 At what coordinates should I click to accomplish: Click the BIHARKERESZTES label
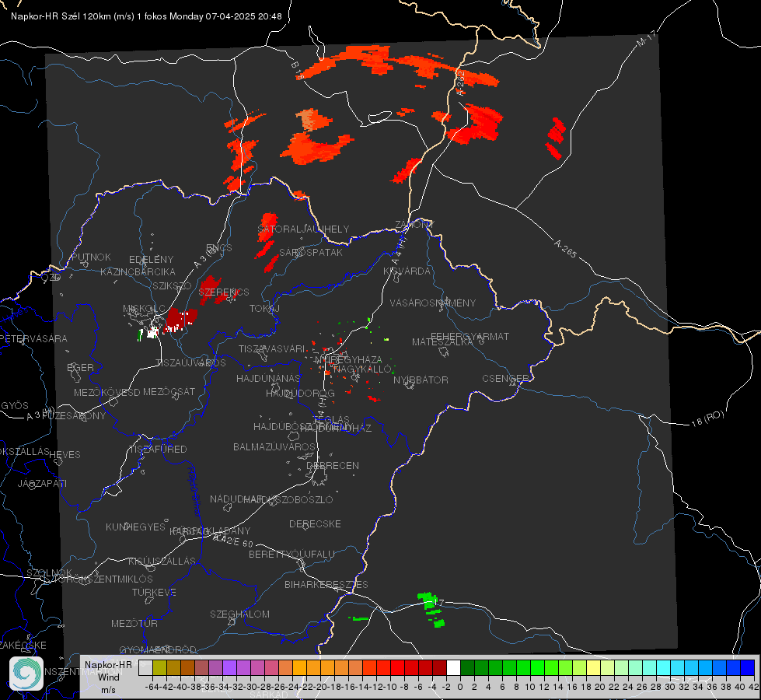[326, 584]
